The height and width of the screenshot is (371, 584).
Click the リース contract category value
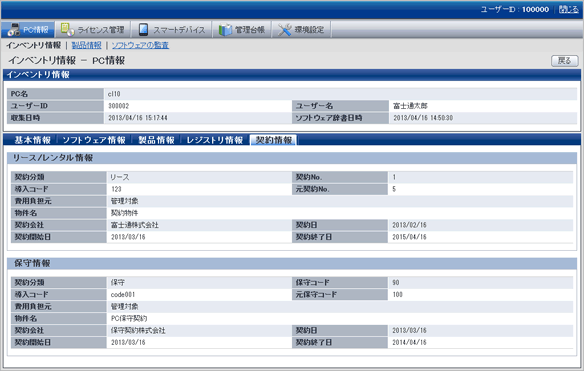pyautogui.click(x=120, y=177)
